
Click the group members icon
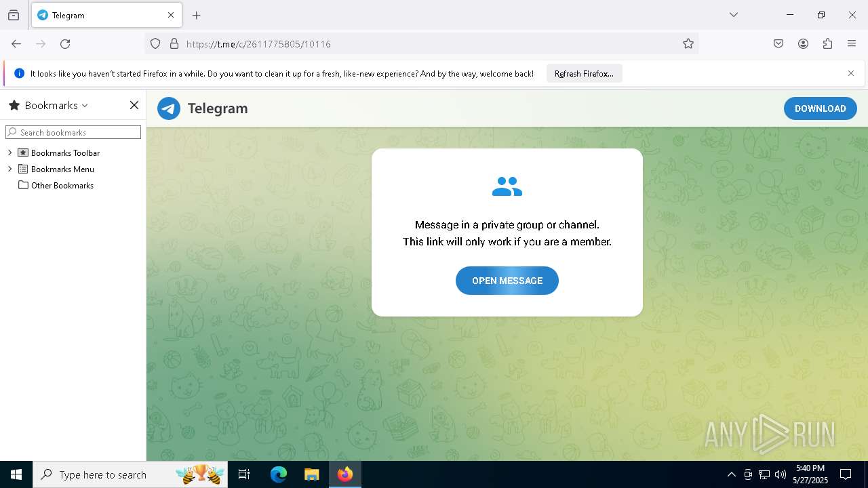click(507, 186)
